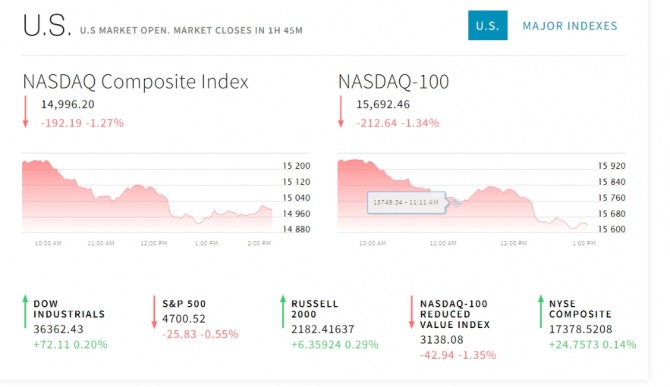This screenshot has width=670, height=387.
Task: Click the red down arrow beside NASDAQ Composite
Action: [25, 111]
